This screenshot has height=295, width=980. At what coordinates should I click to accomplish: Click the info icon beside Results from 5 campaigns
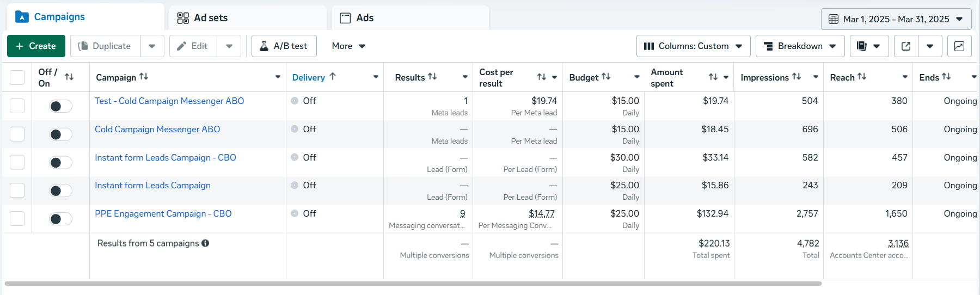tap(205, 243)
